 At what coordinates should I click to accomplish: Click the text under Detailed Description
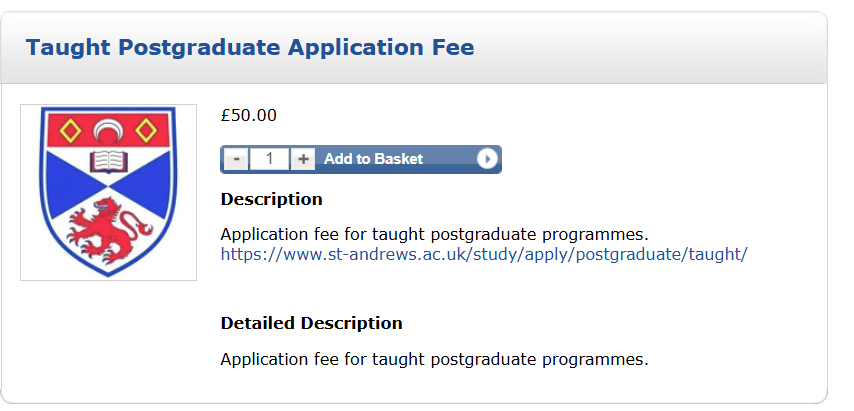pos(434,358)
